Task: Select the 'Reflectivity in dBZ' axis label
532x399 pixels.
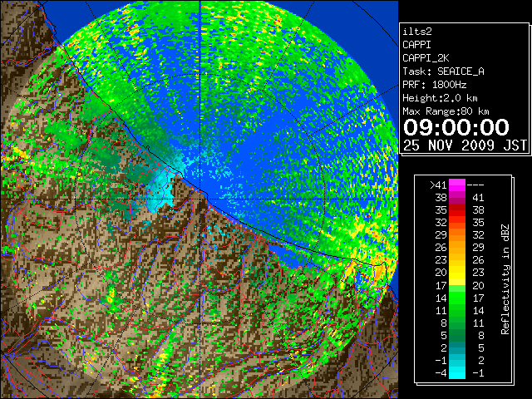Action: click(x=505, y=279)
